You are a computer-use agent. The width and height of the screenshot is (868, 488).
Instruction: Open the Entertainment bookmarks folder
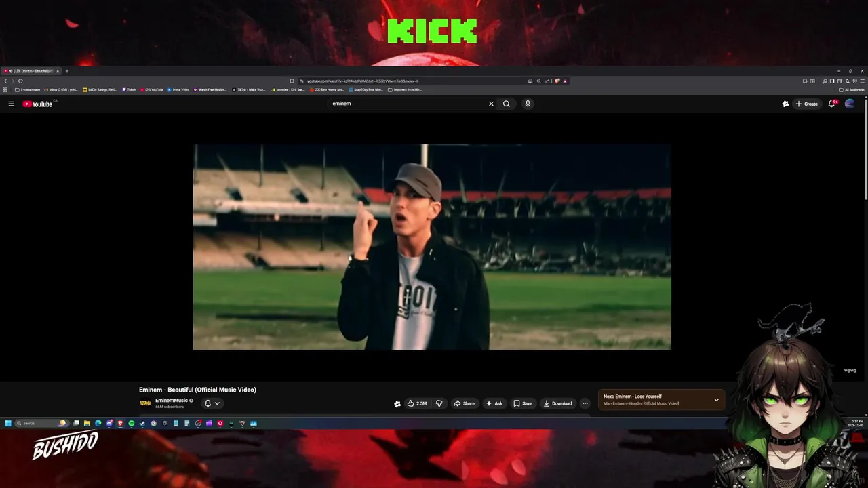click(28, 89)
